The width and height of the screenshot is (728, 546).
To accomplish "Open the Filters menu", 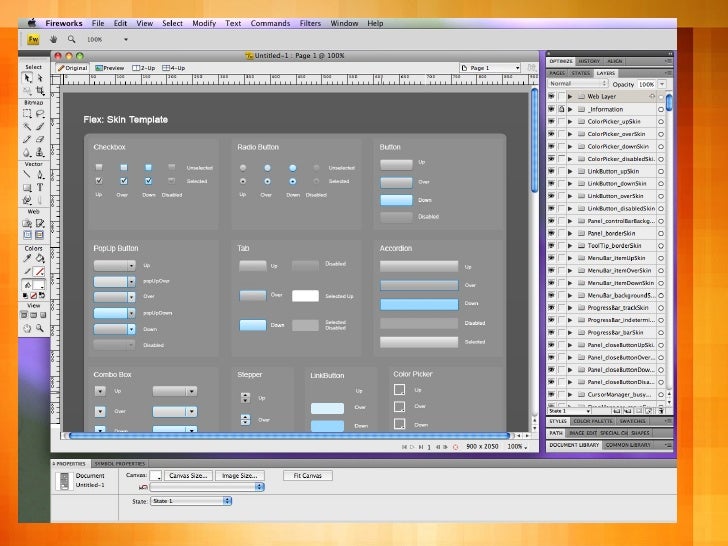I will (x=310, y=22).
